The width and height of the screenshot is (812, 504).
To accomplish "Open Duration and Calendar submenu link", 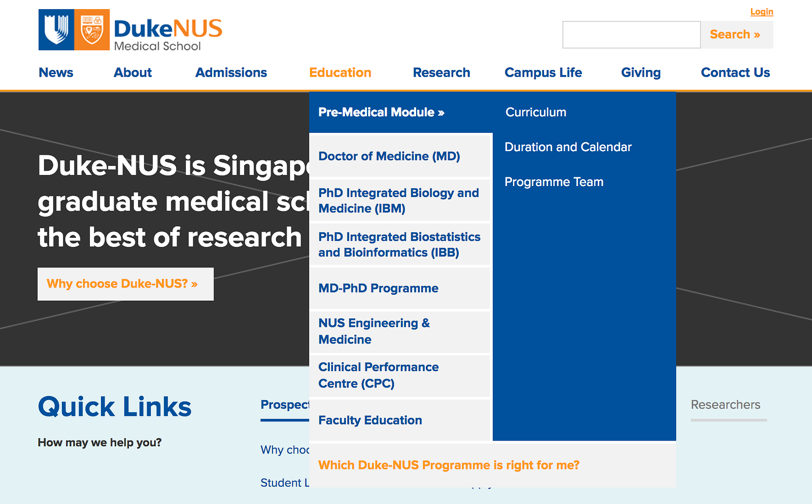I will pyautogui.click(x=568, y=147).
